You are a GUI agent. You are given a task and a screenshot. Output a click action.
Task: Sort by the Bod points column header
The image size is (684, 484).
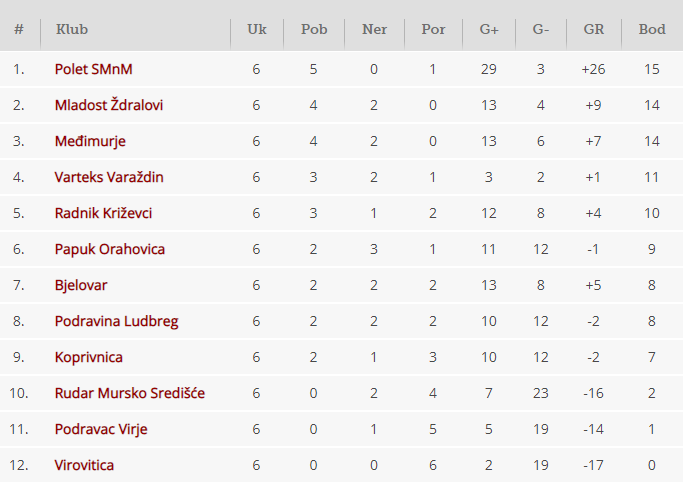652,29
